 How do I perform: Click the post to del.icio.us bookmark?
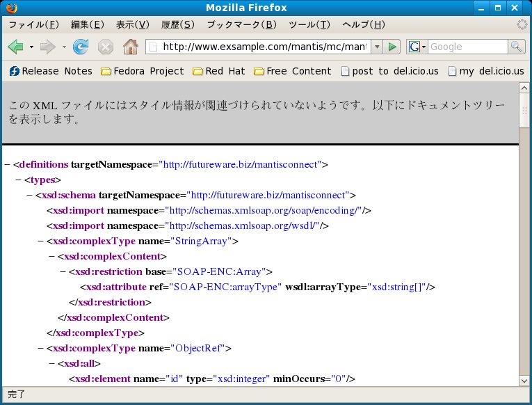pyautogui.click(x=389, y=71)
